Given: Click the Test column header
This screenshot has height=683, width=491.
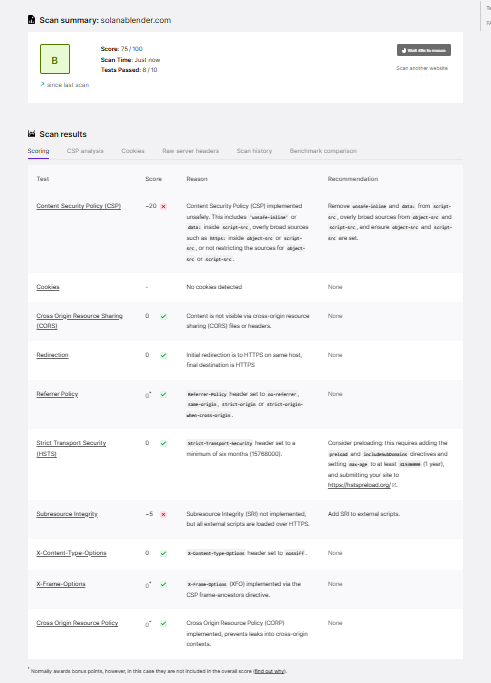Looking at the screenshot, I should [43, 179].
